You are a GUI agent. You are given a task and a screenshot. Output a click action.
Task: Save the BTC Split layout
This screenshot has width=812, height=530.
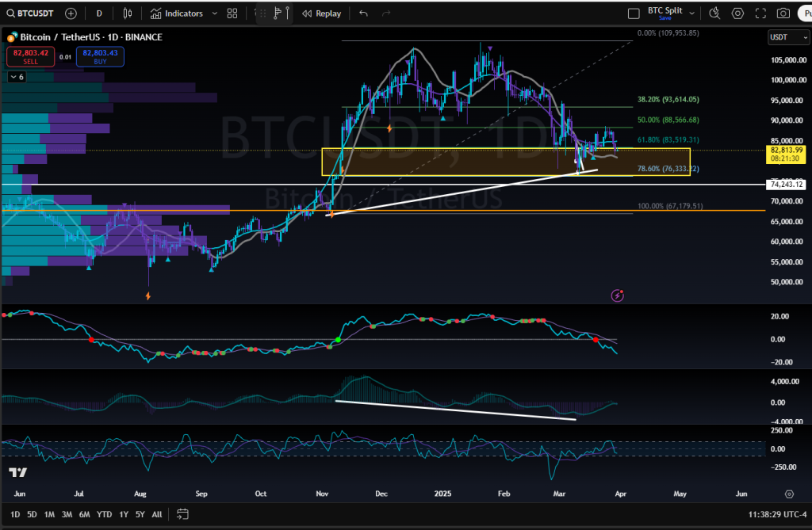[665, 18]
